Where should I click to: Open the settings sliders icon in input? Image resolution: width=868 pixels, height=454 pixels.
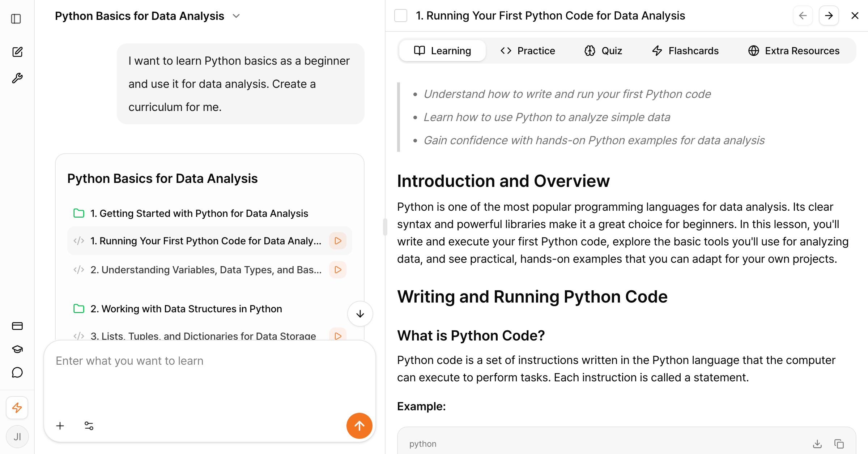(x=89, y=426)
